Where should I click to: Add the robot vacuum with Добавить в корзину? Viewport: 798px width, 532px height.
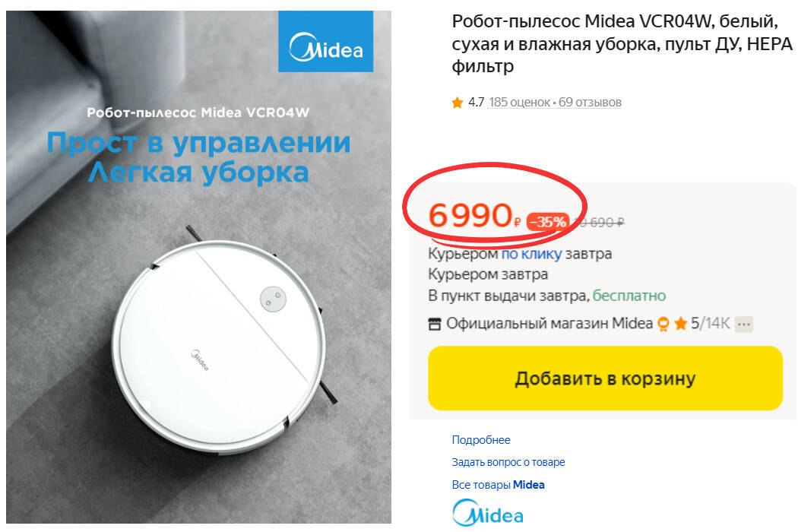click(x=605, y=378)
